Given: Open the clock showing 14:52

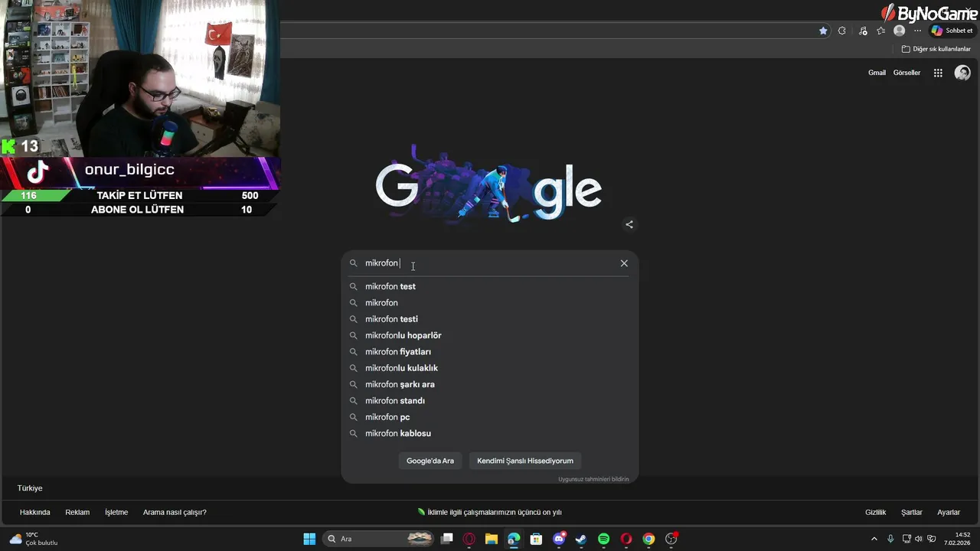Looking at the screenshot, I should point(958,539).
